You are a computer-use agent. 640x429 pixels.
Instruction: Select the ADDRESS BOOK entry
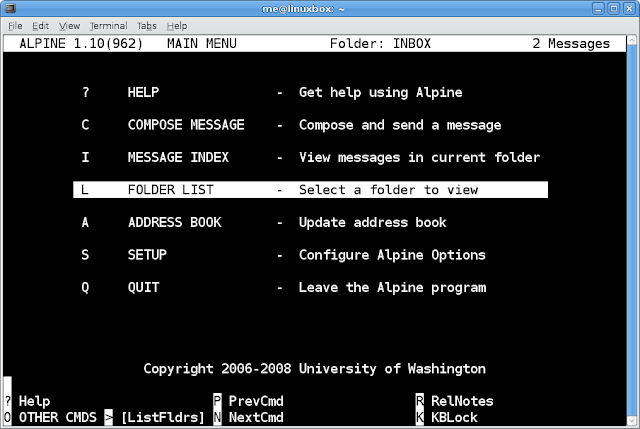point(175,222)
